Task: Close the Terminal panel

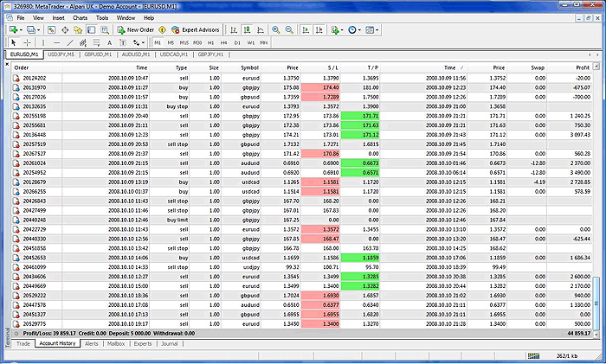Action: [7, 64]
